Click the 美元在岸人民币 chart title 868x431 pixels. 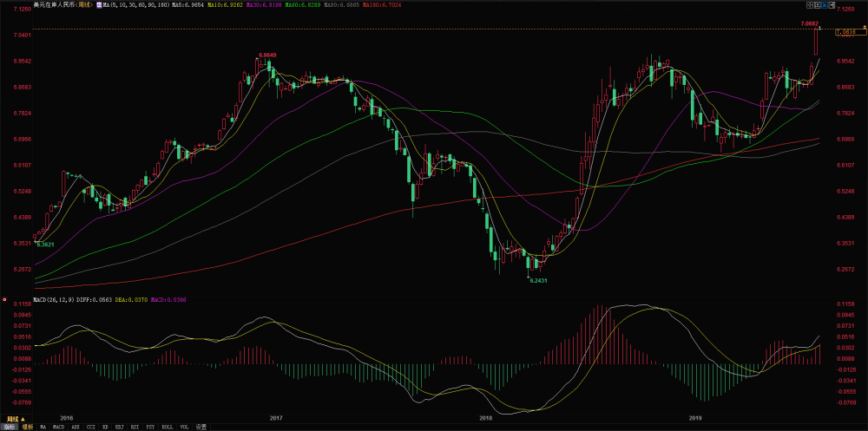pyautogui.click(x=54, y=5)
